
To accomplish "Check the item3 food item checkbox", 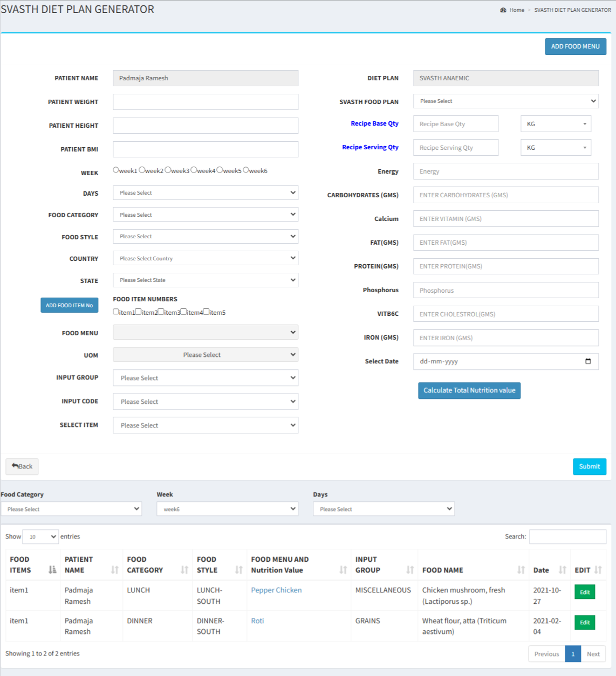I will click(x=161, y=312).
